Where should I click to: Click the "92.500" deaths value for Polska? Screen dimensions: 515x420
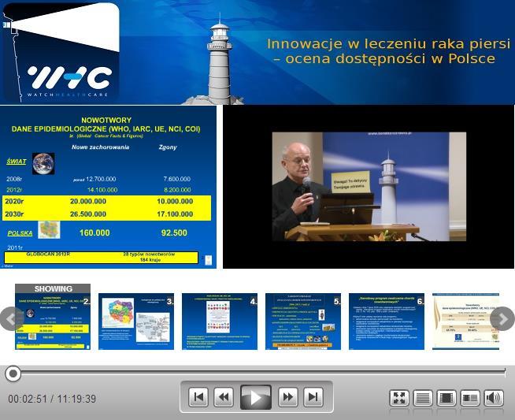point(174,232)
